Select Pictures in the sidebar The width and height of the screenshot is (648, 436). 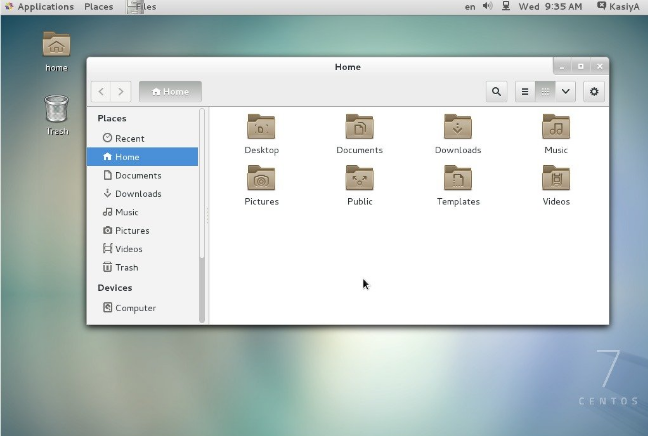click(143, 230)
